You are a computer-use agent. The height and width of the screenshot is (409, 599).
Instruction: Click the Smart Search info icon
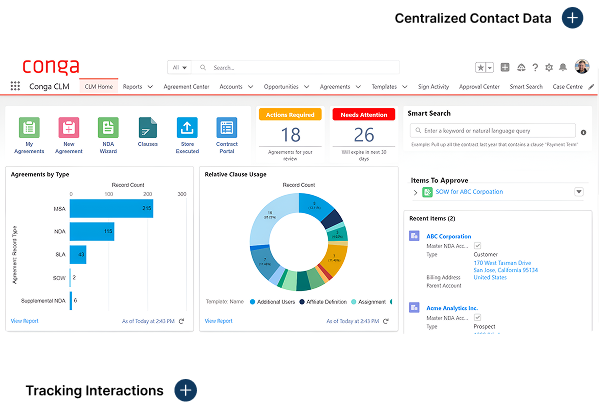point(583,133)
